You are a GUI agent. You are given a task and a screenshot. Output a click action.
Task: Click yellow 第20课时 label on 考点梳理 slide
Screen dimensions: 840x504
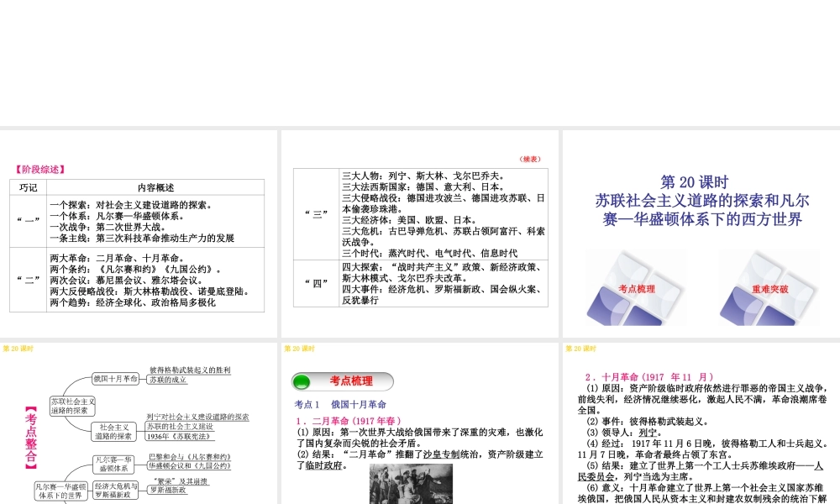[300, 349]
